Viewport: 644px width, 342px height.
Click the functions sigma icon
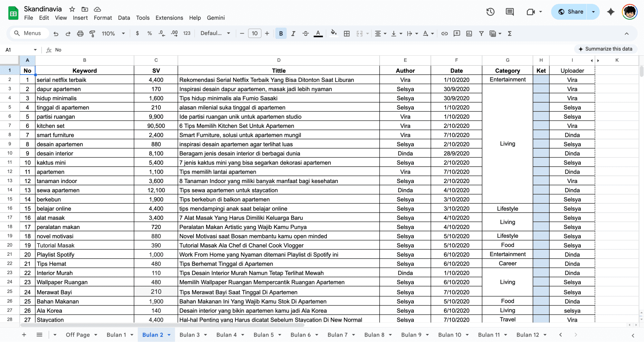pos(510,33)
